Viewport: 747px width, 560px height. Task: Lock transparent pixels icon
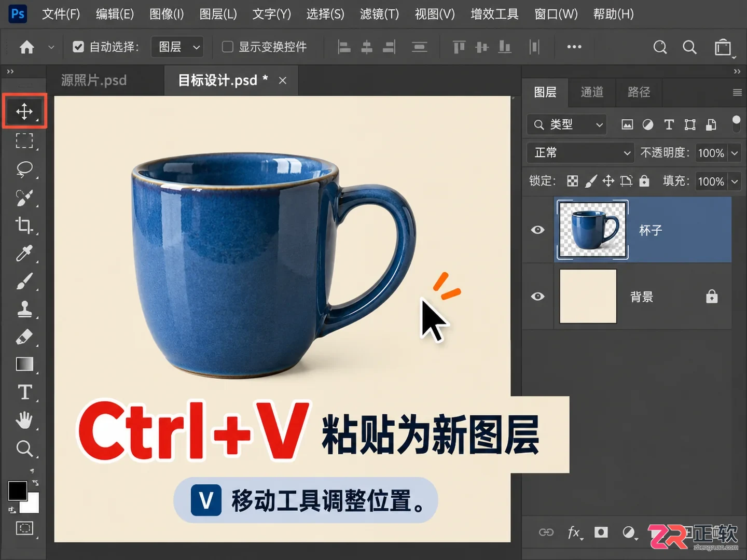click(573, 181)
